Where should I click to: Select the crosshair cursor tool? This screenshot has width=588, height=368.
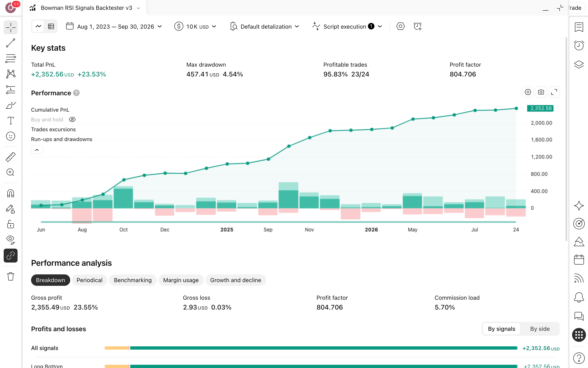point(11,28)
